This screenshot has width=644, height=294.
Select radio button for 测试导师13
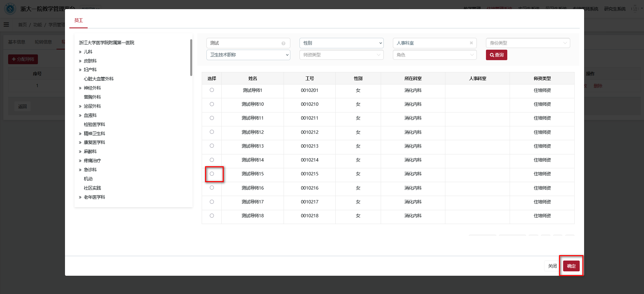pyautogui.click(x=212, y=146)
